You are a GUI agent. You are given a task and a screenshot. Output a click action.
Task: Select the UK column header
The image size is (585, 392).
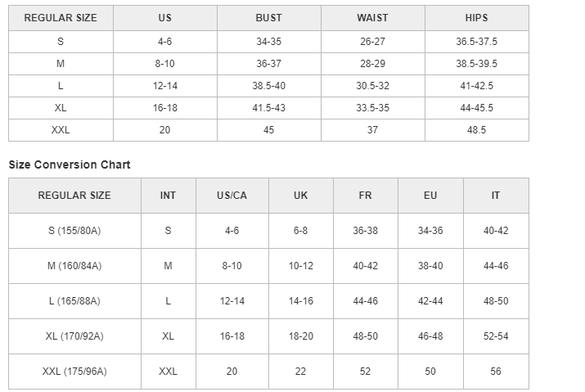[x=300, y=196]
